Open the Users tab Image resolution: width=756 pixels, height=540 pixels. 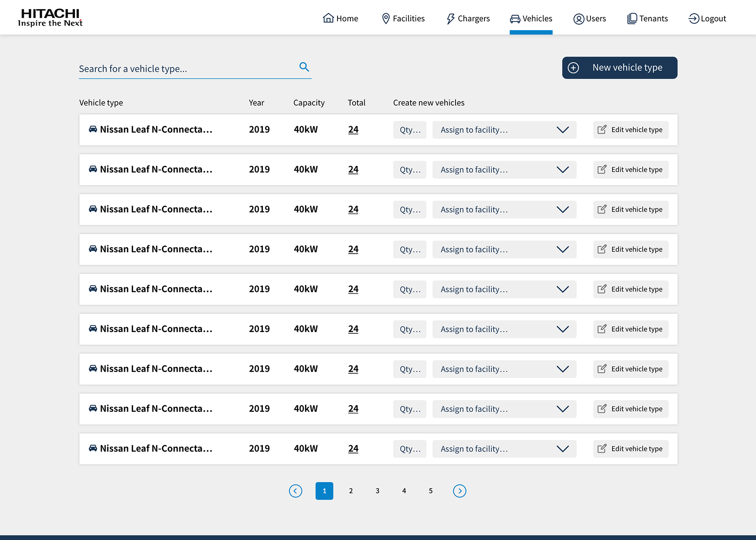[590, 18]
